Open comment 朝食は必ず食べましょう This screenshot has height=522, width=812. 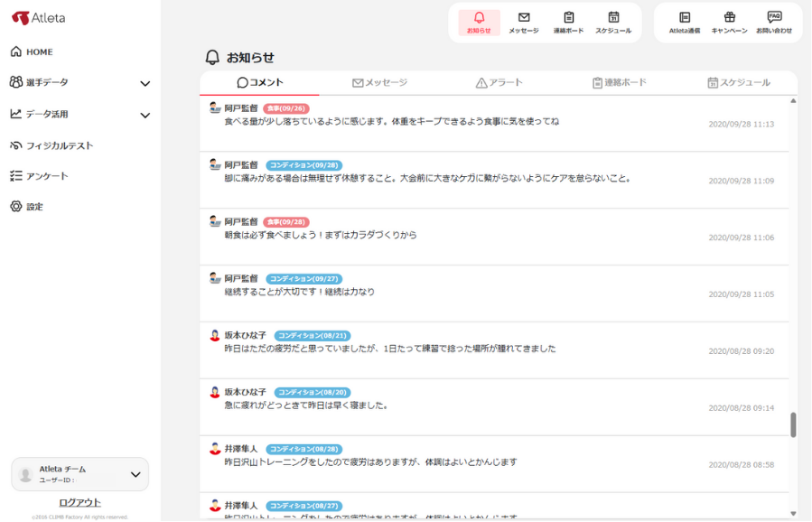tap(495, 237)
